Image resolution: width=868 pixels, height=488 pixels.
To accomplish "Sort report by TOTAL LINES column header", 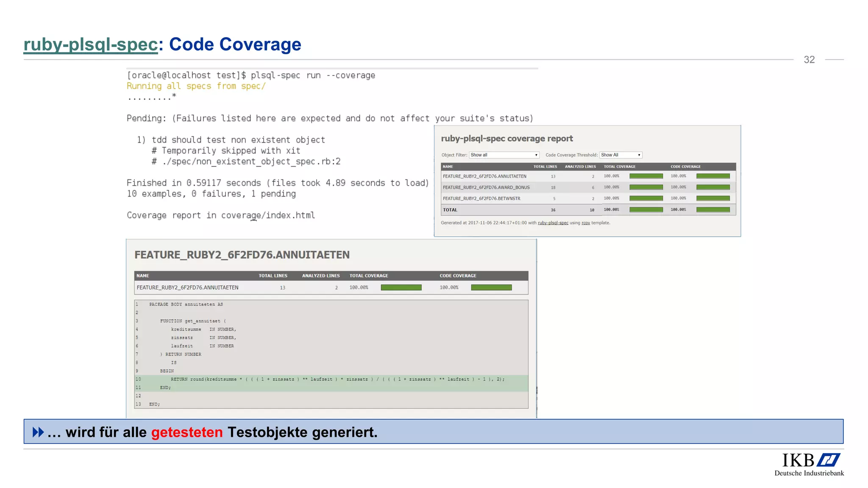I will tap(545, 166).
